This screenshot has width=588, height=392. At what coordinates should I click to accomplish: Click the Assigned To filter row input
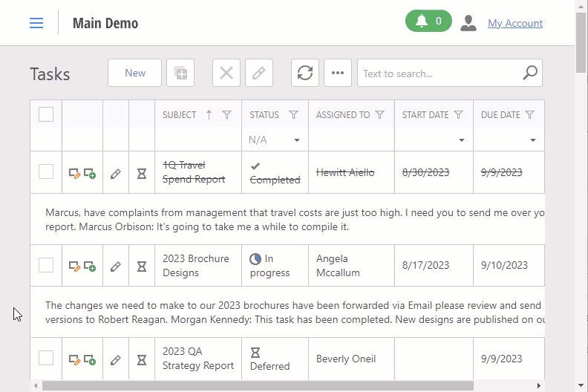(x=351, y=140)
